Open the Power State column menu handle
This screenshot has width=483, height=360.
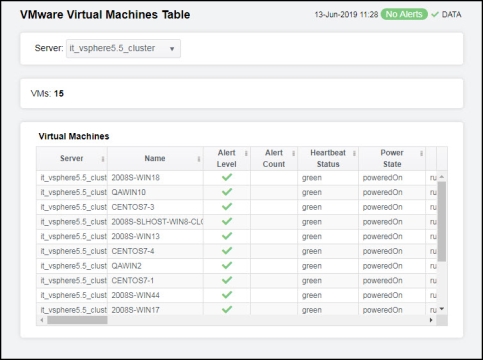click(x=421, y=153)
